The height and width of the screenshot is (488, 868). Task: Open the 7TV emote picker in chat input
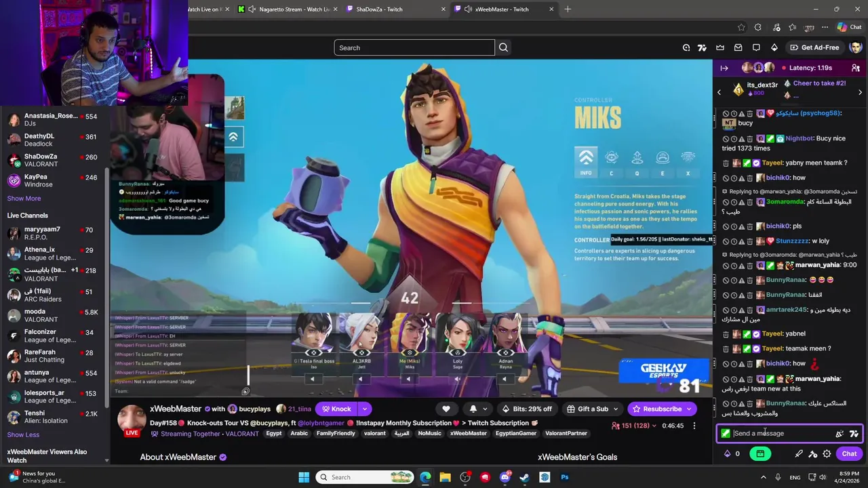click(854, 434)
